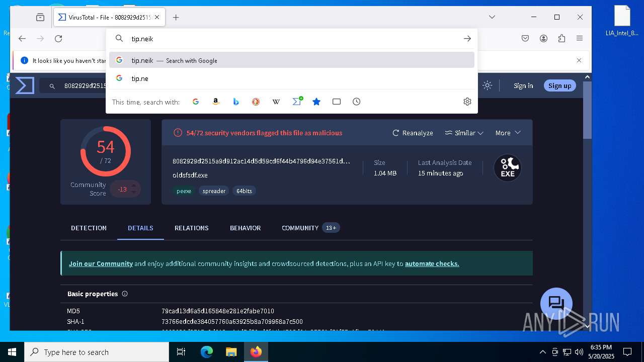The height and width of the screenshot is (362, 644).
Task: Switch to the RELATIONS tab
Action: click(191, 228)
